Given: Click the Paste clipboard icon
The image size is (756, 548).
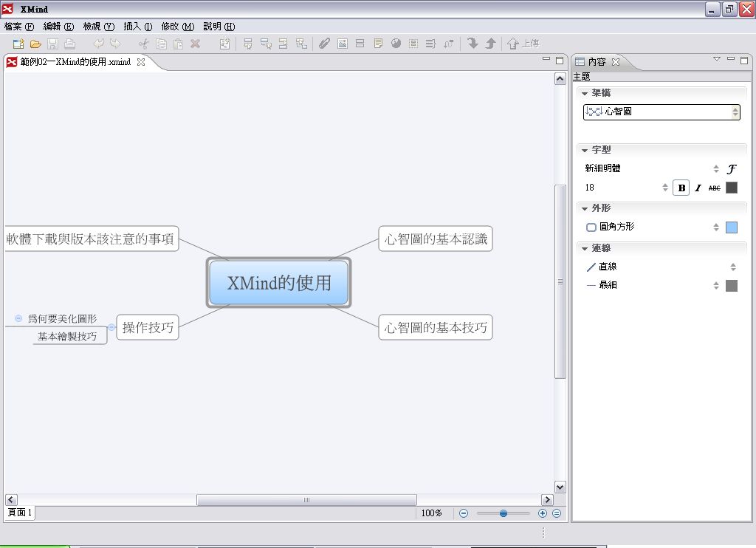Looking at the screenshot, I should point(178,44).
